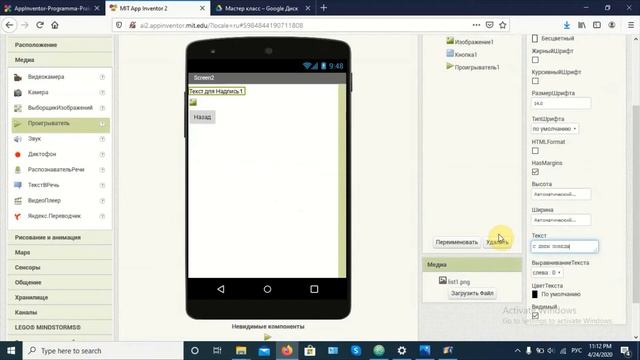Image resolution: width=640 pixels, height=360 pixels.
Task: Expand Рисование и анимация section
Action: pyautogui.click(x=60, y=237)
